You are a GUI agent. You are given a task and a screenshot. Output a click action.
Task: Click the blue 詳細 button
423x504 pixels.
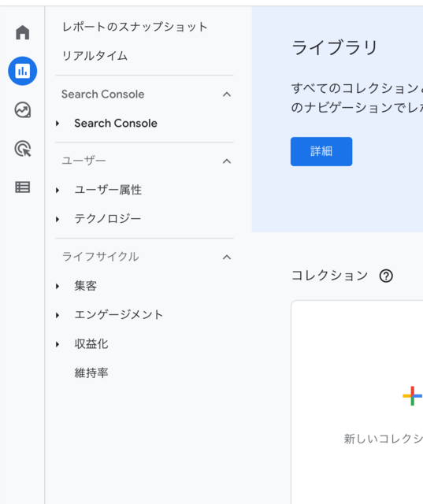321,151
